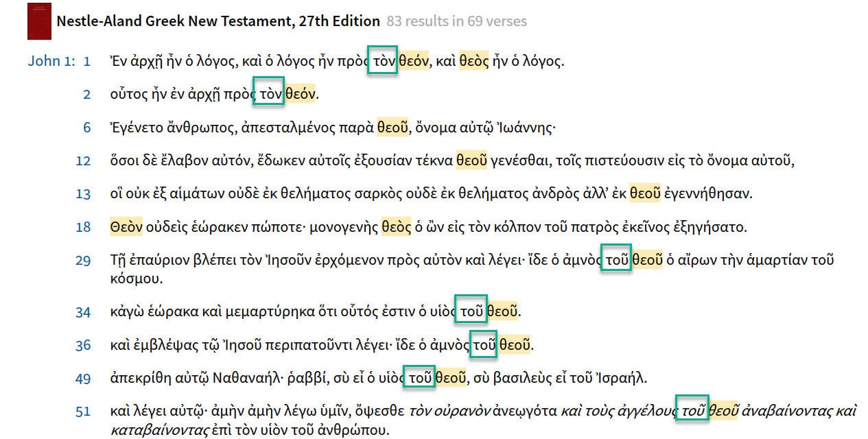Click the word οὗτος starting verse 2
Viewport: 868px width, 439px height.
(x=129, y=95)
